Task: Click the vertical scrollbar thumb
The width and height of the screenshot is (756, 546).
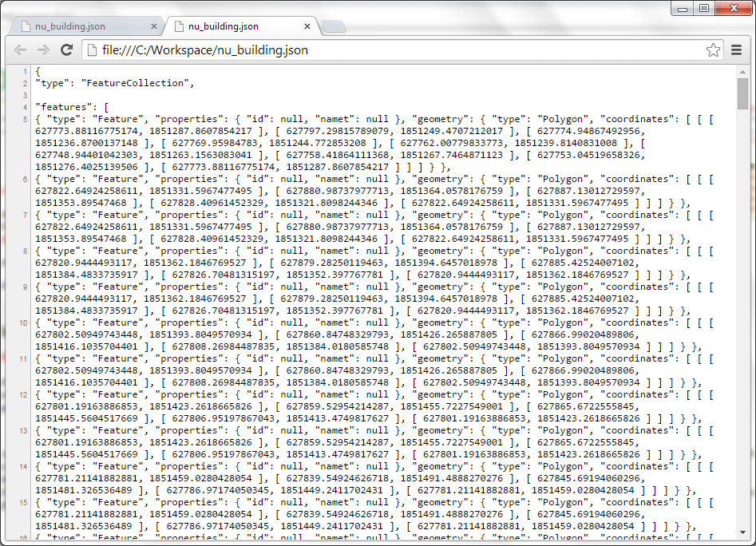Action: [x=742, y=93]
